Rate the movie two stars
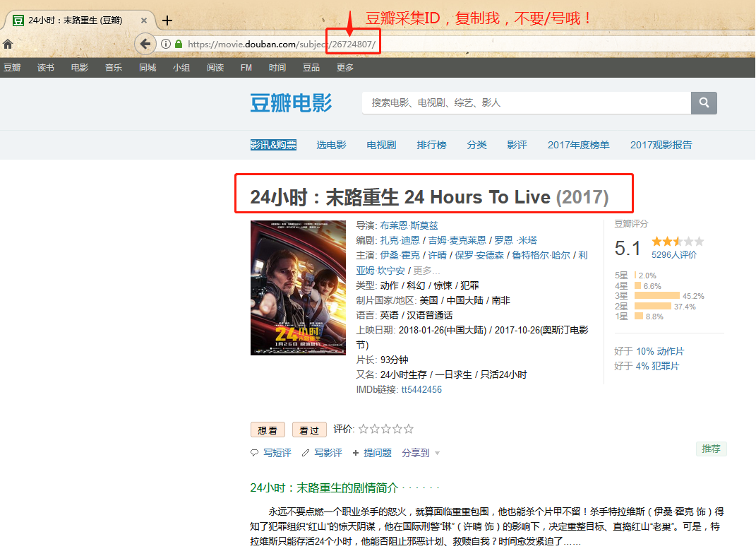This screenshot has width=756, height=556. coord(375,429)
